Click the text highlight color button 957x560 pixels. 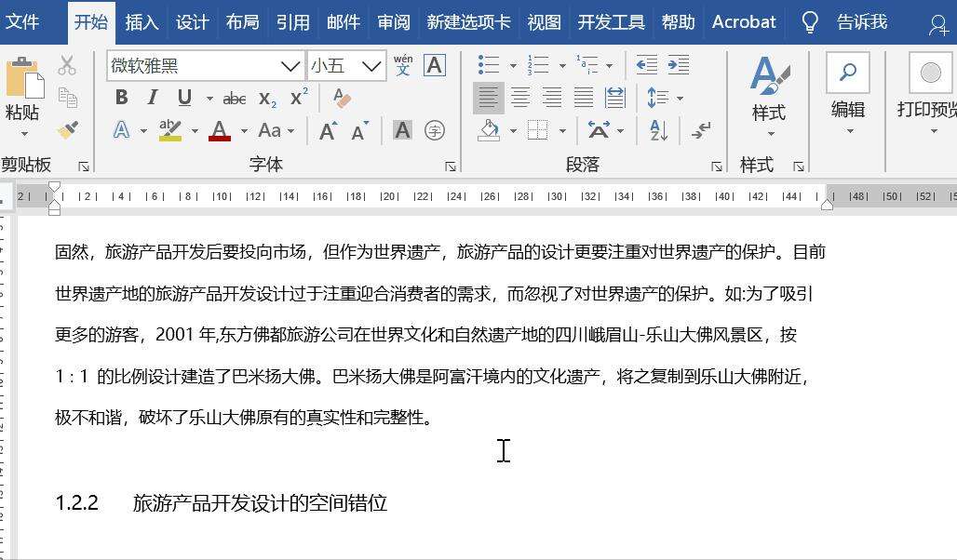pyautogui.click(x=170, y=130)
